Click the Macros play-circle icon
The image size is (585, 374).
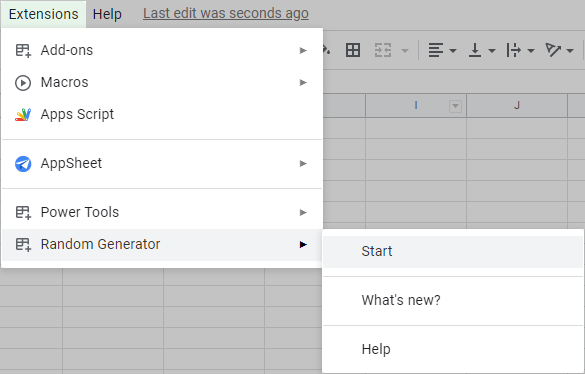(23, 82)
